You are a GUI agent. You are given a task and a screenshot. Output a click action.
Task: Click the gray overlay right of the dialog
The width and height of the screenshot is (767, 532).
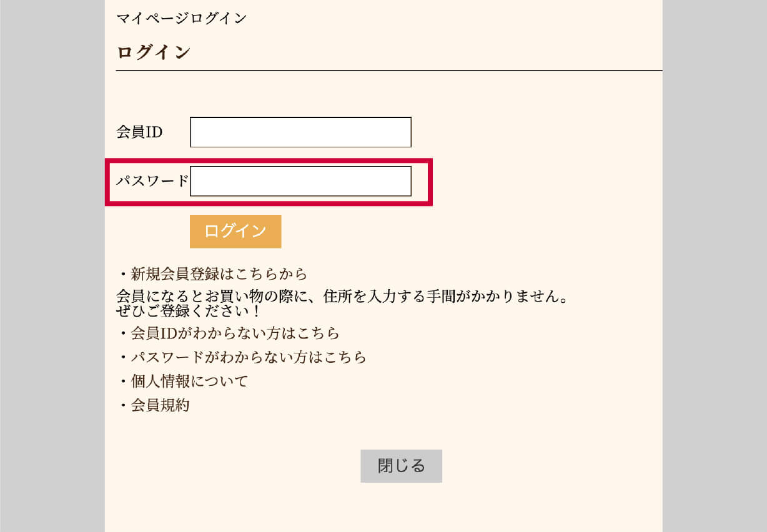coord(715,266)
